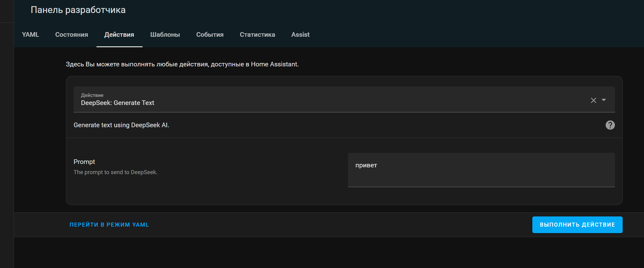This screenshot has width=644, height=268.
Task: Go to the События tab
Action: [x=210, y=35]
